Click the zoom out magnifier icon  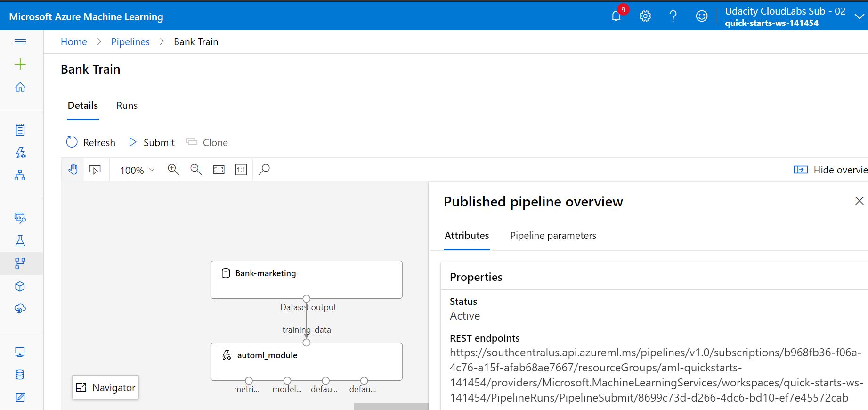[x=196, y=170]
